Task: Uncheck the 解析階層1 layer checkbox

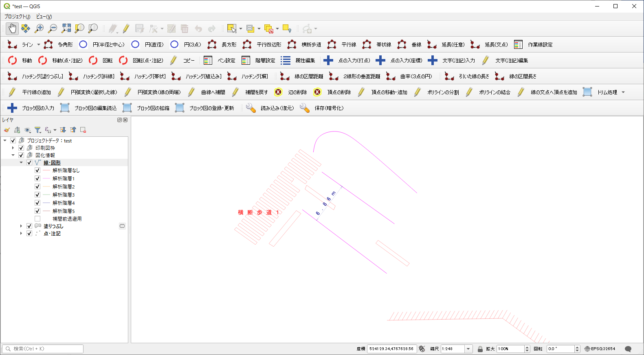Action: [37, 178]
